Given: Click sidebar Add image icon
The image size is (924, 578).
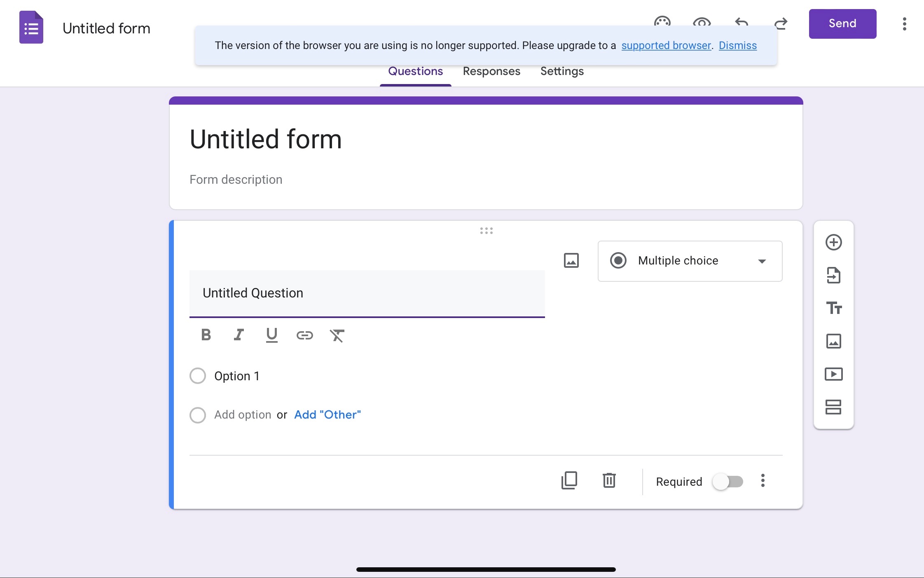Looking at the screenshot, I should click(833, 341).
